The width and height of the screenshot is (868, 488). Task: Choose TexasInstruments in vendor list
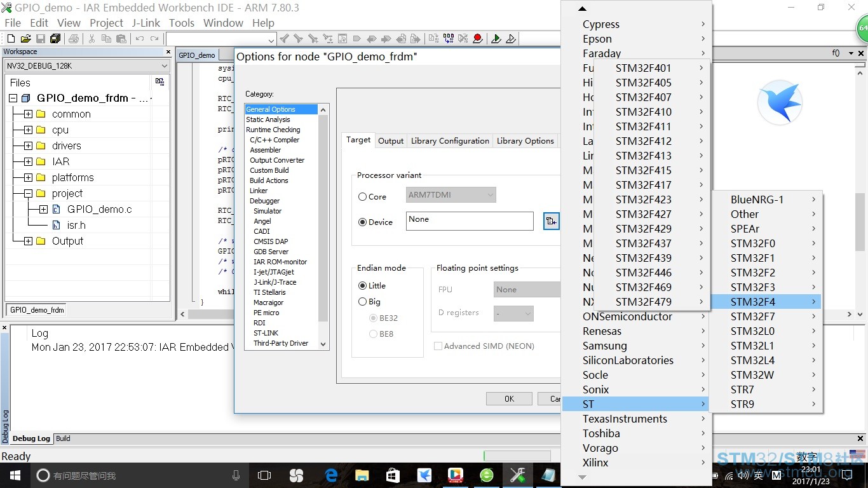point(636,419)
